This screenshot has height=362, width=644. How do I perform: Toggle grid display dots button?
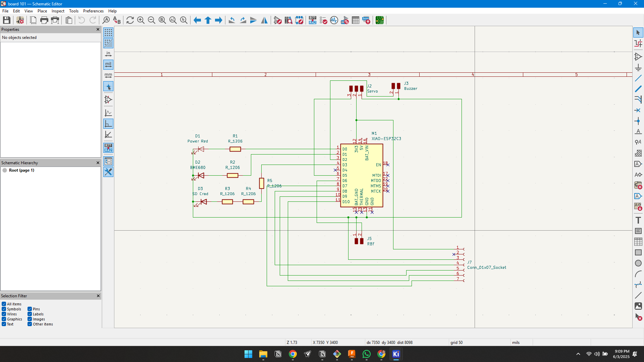tap(108, 33)
